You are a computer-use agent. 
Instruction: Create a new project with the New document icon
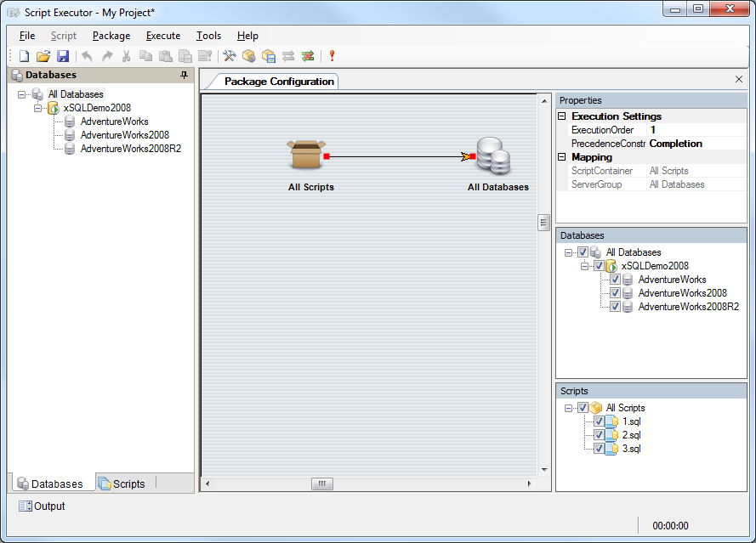(x=23, y=56)
